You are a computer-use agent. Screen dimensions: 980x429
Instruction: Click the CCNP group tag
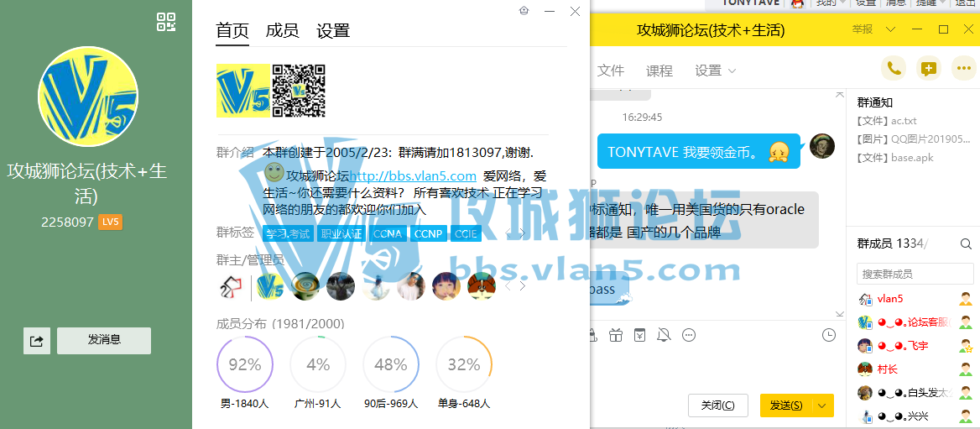point(428,234)
